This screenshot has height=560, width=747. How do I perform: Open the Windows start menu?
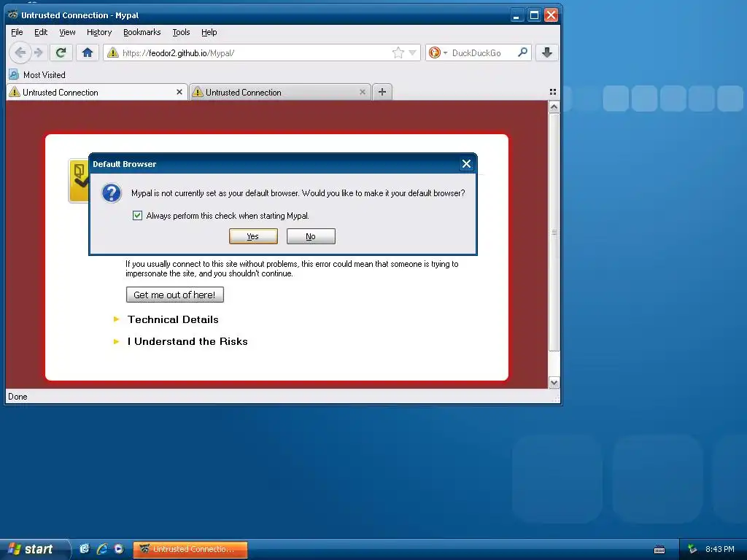tap(34, 549)
